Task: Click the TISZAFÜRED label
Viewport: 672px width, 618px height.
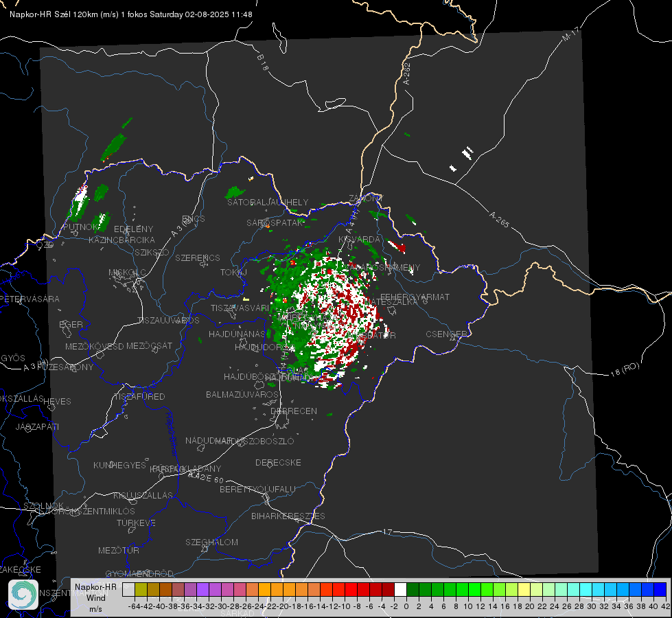Action: pos(140,396)
